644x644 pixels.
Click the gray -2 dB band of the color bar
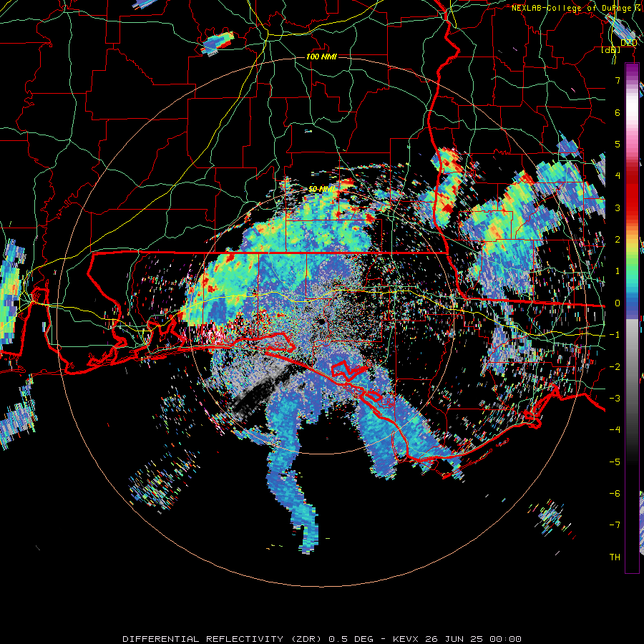tap(632, 367)
